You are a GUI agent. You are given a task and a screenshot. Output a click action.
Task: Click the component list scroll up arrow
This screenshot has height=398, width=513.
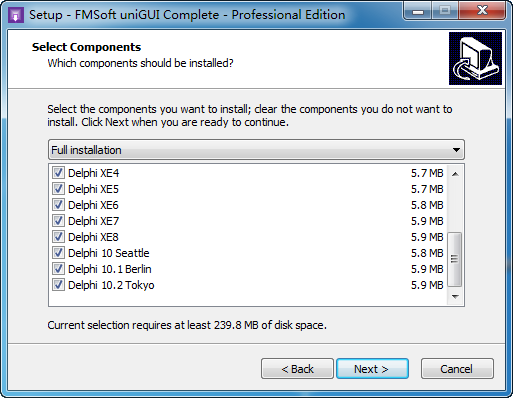pyautogui.click(x=455, y=174)
